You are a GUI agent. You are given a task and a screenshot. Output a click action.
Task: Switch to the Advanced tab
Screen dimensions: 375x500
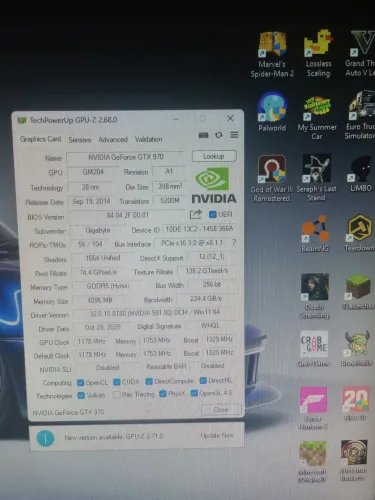click(113, 139)
